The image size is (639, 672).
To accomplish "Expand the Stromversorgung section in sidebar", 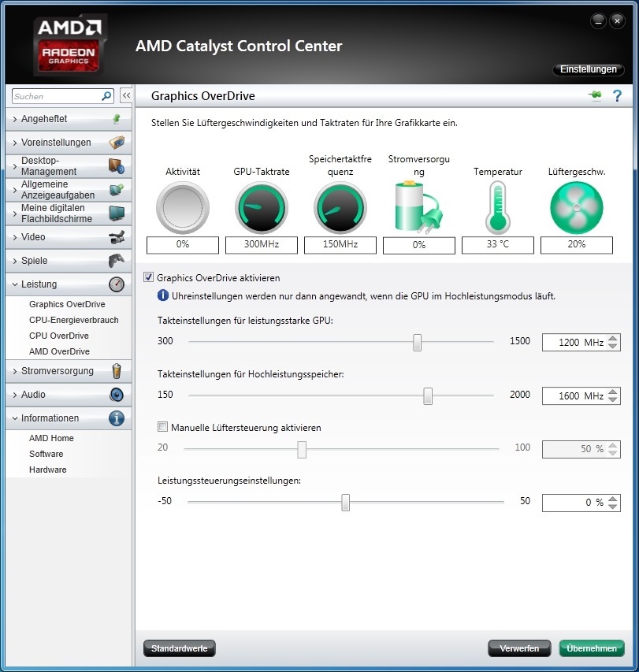I will coord(69,371).
